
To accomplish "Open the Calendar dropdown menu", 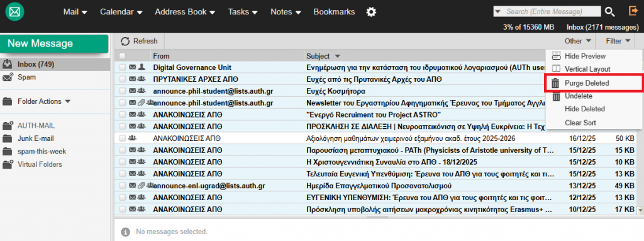I will pos(121,12).
